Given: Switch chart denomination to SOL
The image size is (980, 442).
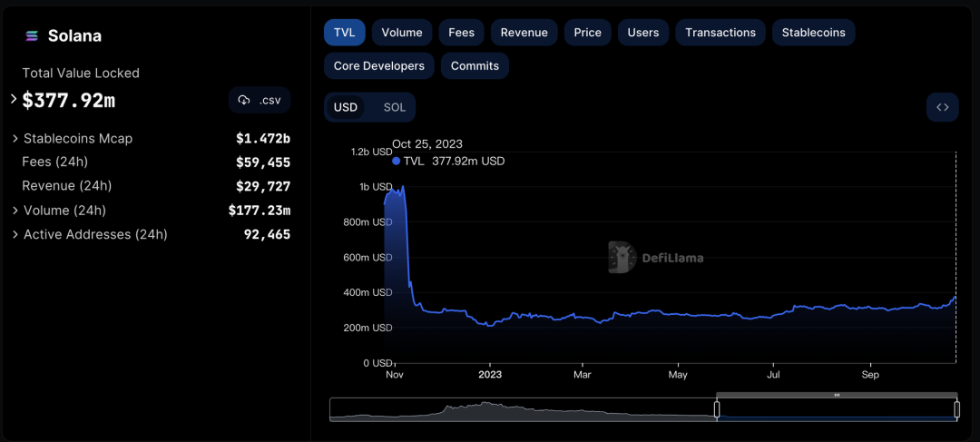Looking at the screenshot, I should (394, 107).
